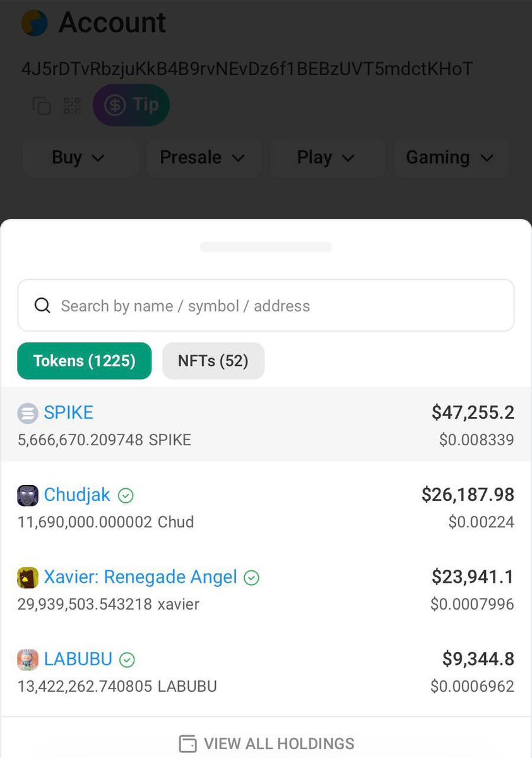Open the Xavier: Renegade Angel token link
The height and width of the screenshot is (758, 532).
(x=140, y=577)
